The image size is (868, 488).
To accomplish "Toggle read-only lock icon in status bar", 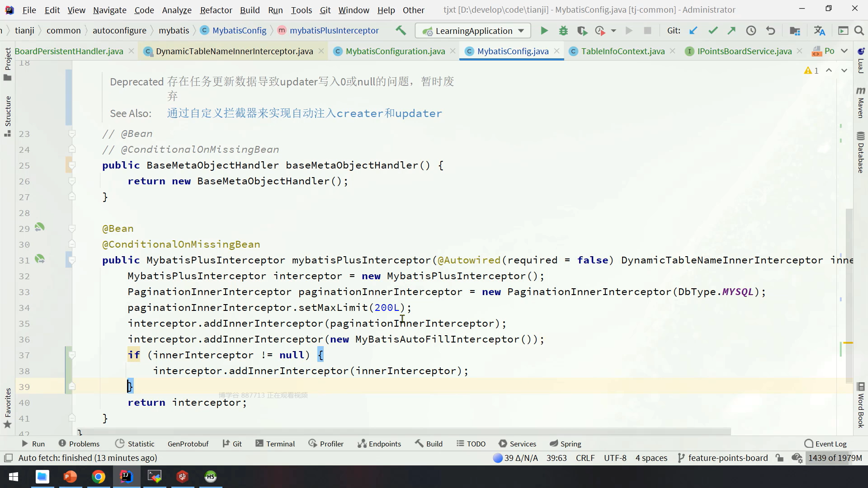I will [x=780, y=458].
